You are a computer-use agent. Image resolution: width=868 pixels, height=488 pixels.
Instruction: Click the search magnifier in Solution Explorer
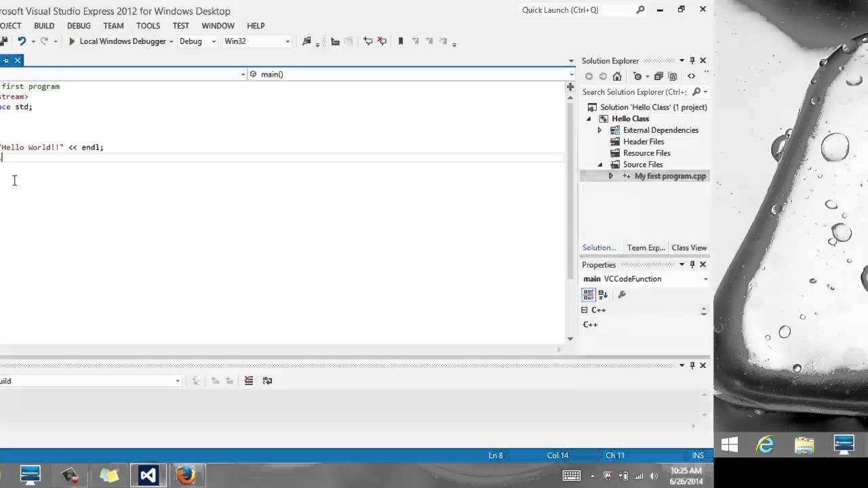point(696,92)
